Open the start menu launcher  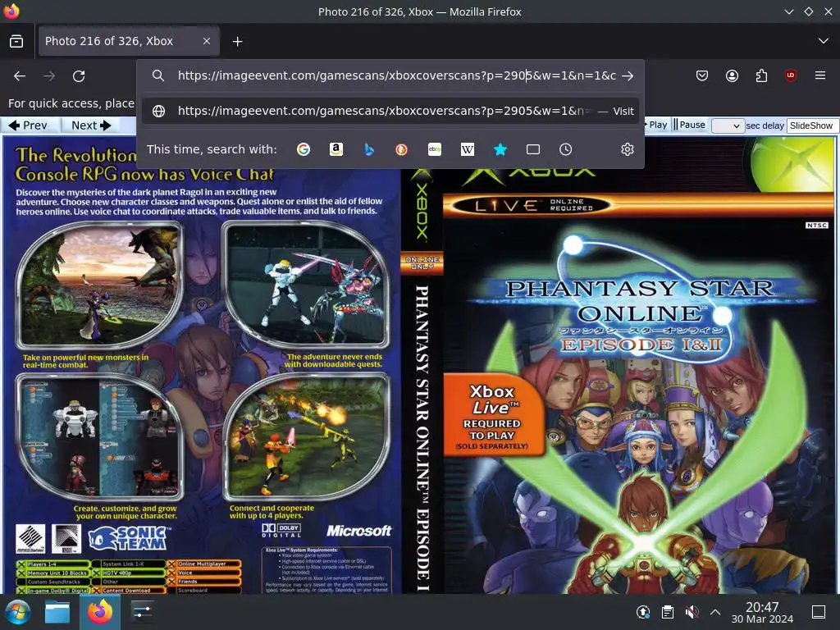(17, 612)
